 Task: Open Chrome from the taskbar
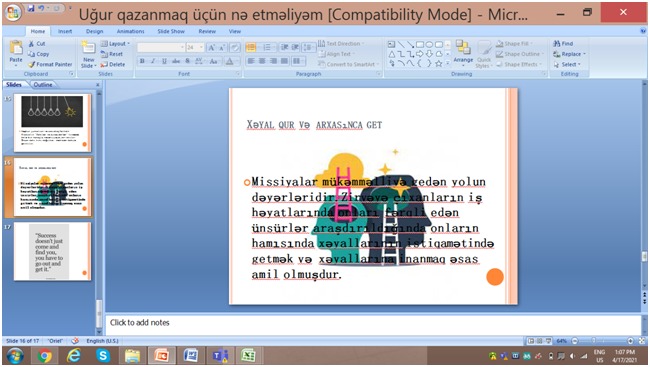(x=45, y=356)
